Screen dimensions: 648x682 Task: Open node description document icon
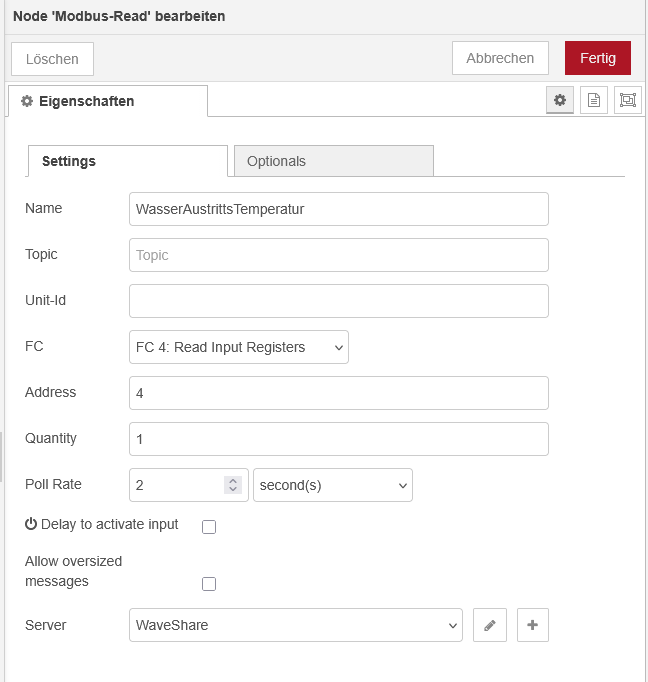(594, 100)
